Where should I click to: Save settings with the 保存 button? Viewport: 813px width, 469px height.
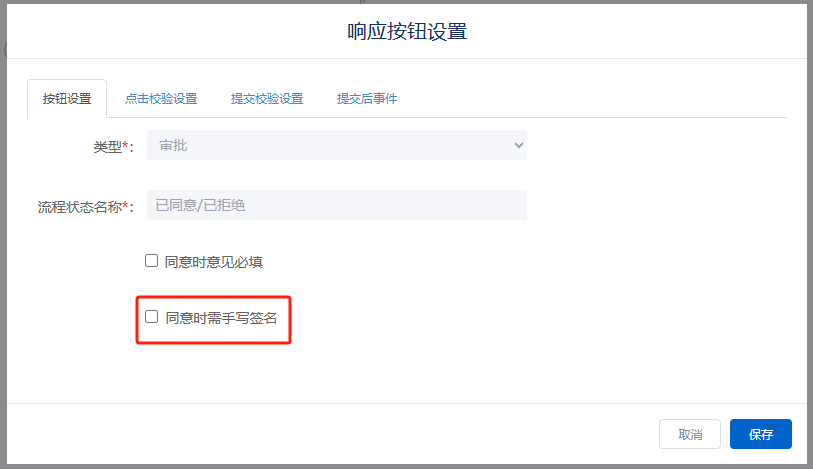click(x=761, y=434)
